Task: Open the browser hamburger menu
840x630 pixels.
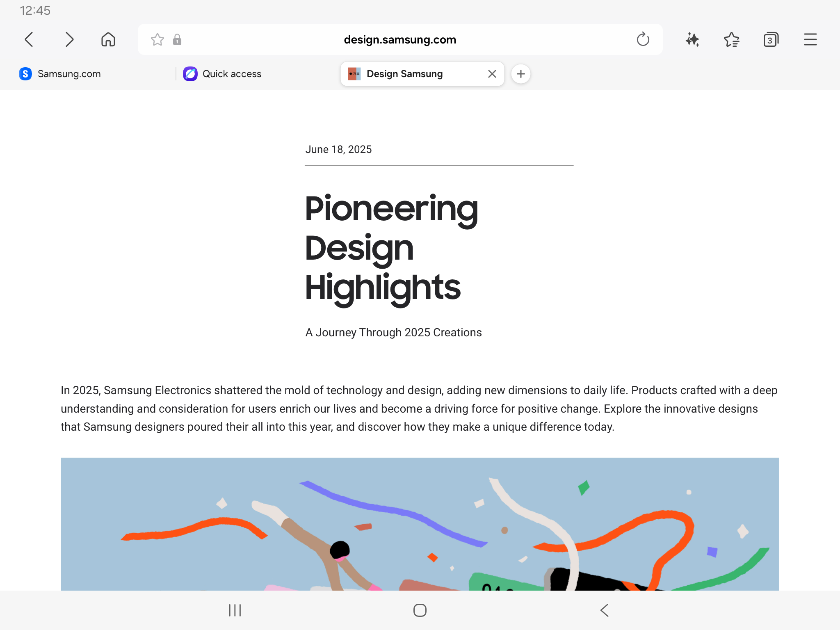Action: (810, 40)
